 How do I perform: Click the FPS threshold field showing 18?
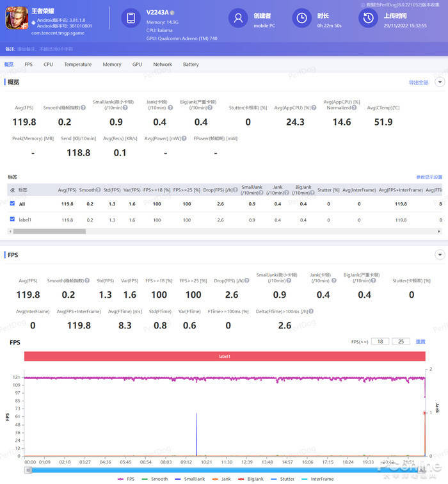(380, 342)
